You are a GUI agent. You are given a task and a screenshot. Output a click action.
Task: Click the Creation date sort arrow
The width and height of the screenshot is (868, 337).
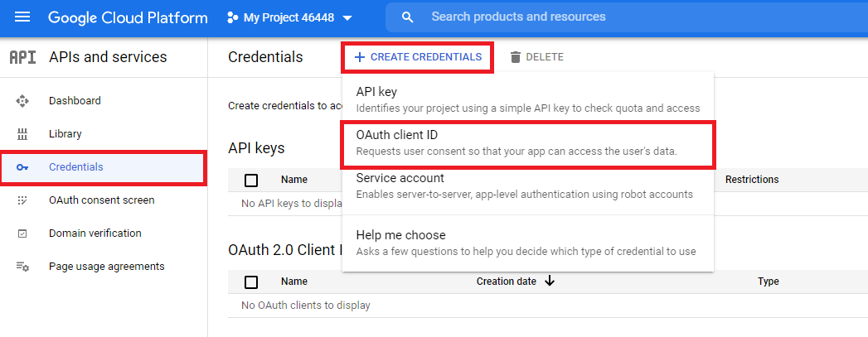(549, 282)
